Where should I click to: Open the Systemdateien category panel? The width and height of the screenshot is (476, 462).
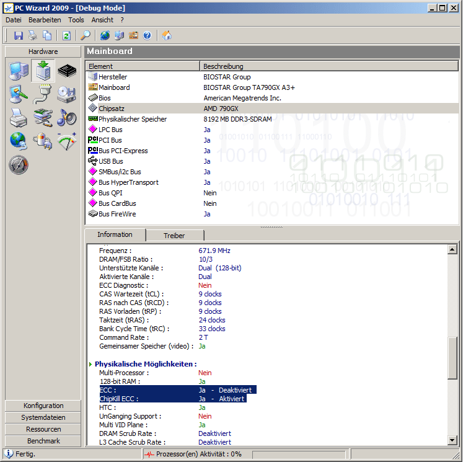(x=43, y=417)
